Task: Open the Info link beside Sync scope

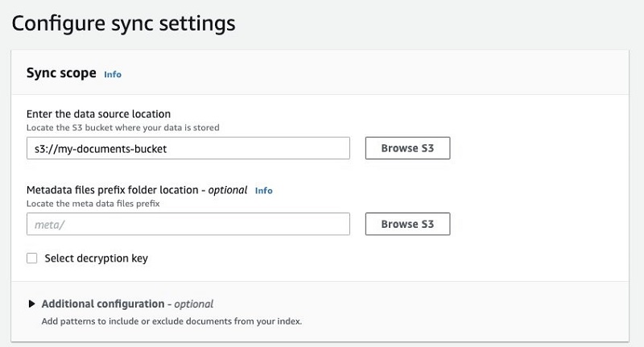Action: 113,74
